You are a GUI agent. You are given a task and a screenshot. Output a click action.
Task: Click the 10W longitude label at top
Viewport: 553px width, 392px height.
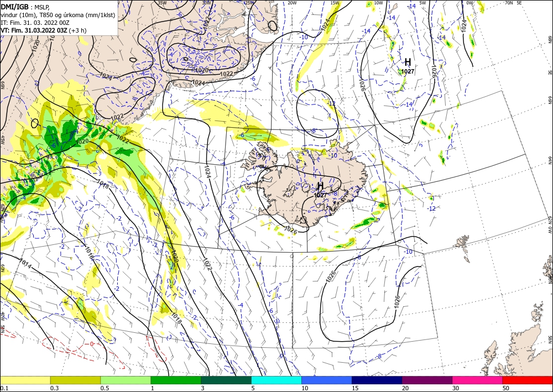[378, 3]
